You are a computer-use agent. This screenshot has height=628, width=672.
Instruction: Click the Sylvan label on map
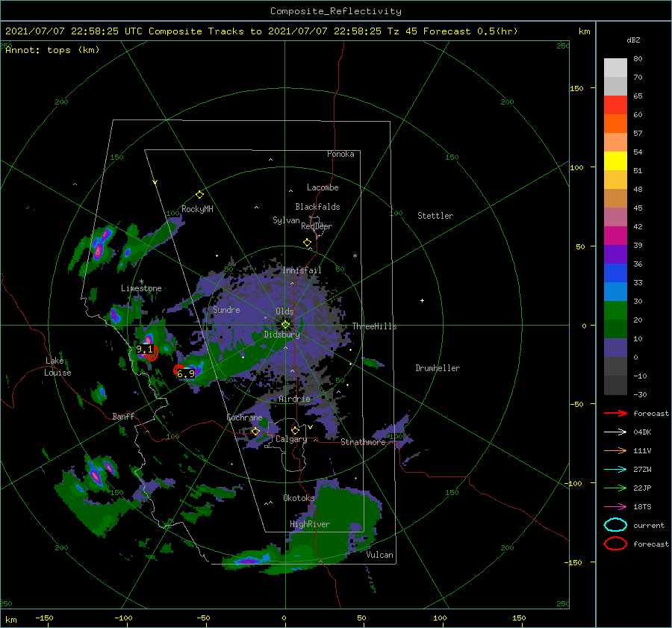286,220
